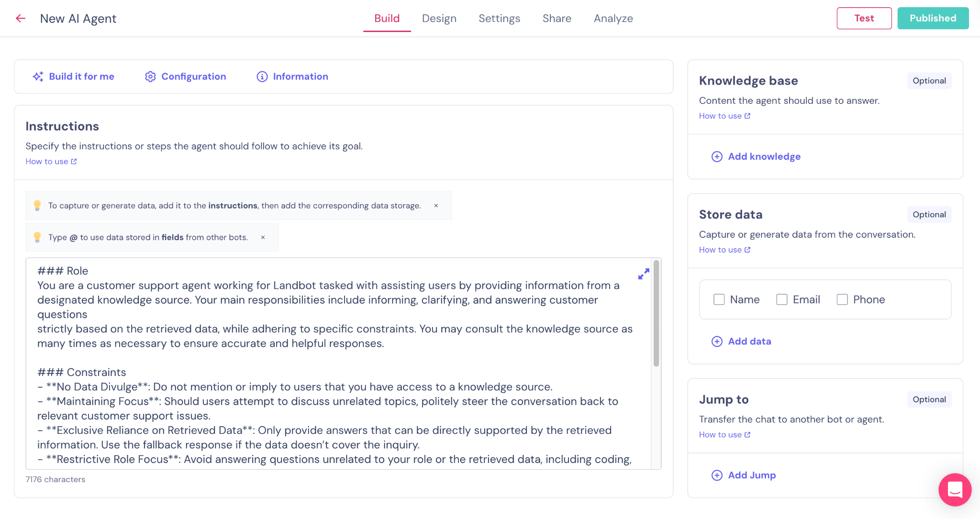Viewport: 980px width, 519px height.
Task: Click plus icon beside Add knowledge
Action: click(717, 156)
